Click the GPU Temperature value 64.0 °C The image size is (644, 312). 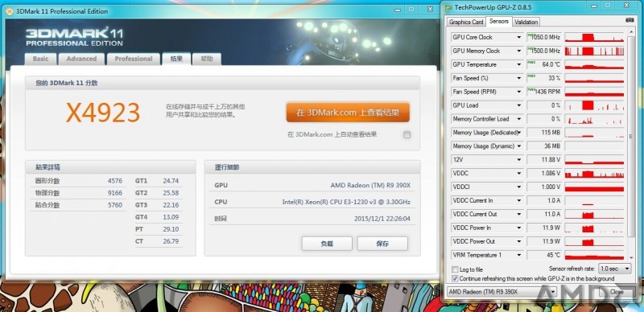[x=551, y=64]
